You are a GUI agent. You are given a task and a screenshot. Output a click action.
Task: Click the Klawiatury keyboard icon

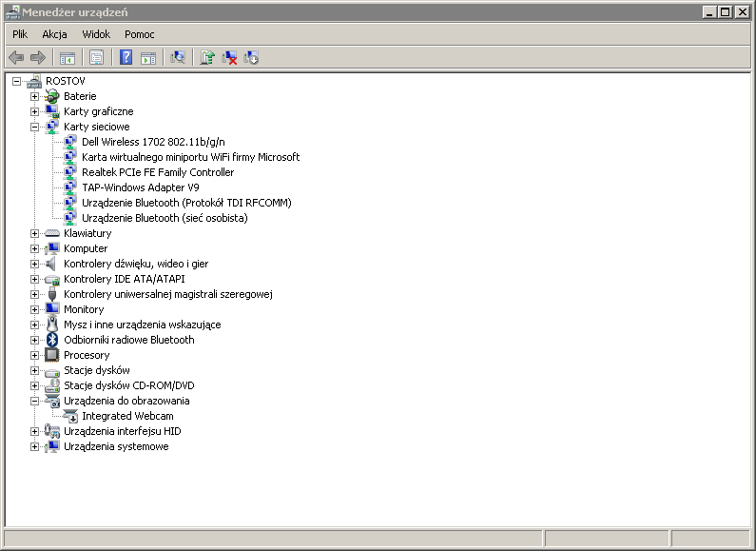pos(52,233)
